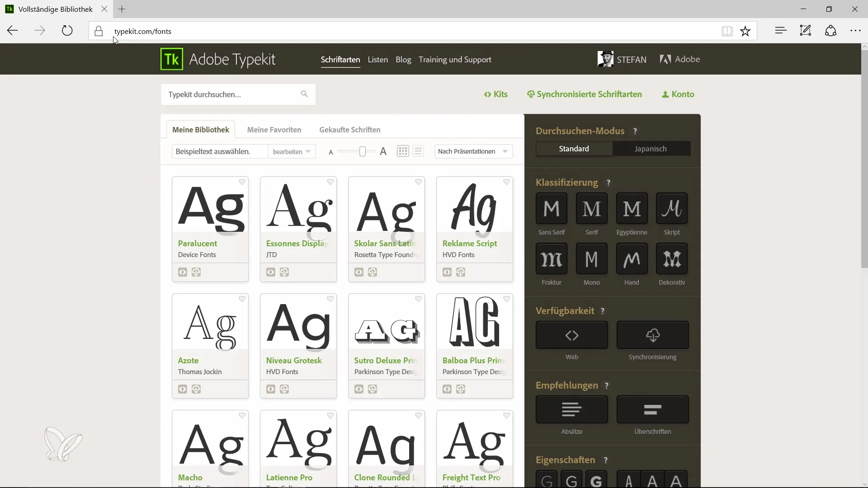Image resolution: width=868 pixels, height=488 pixels.
Task: Click Paralucent web use icon
Action: [x=183, y=272]
